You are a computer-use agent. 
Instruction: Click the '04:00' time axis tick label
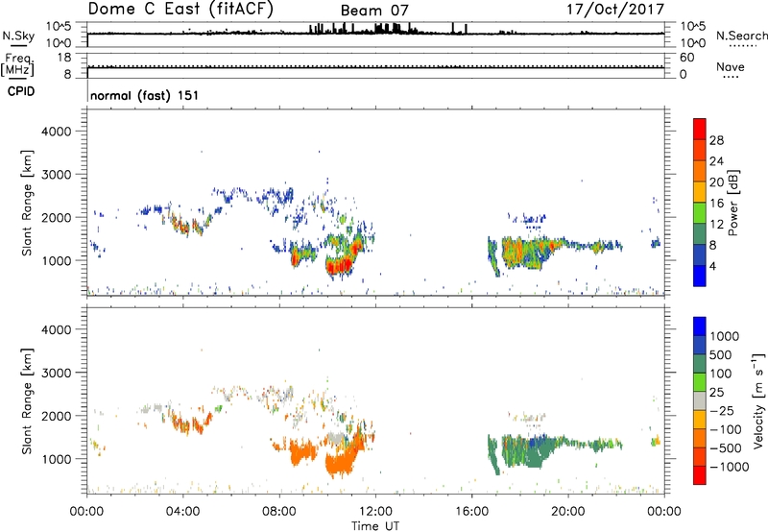[182, 512]
